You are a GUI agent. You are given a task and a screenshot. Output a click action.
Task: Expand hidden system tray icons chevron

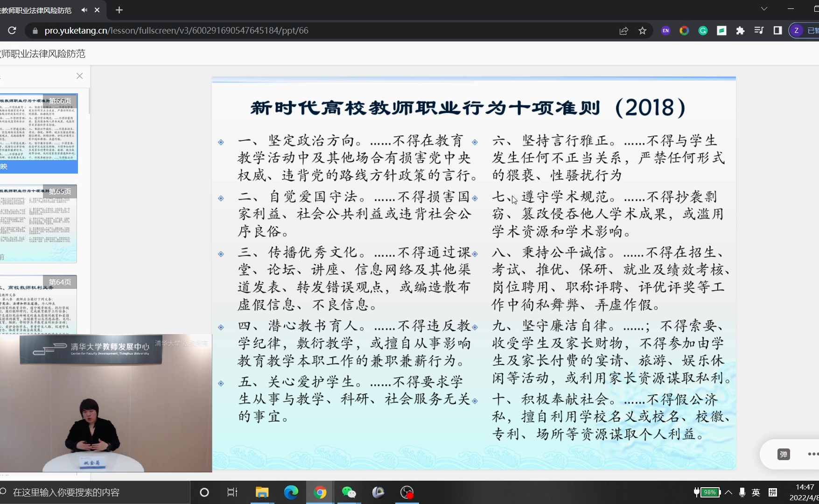tap(729, 492)
